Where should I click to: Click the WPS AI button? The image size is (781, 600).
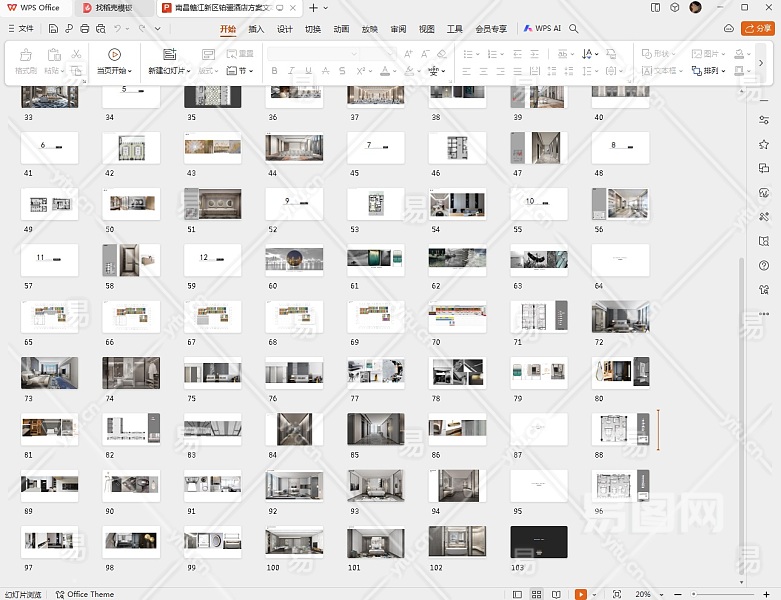(542, 29)
